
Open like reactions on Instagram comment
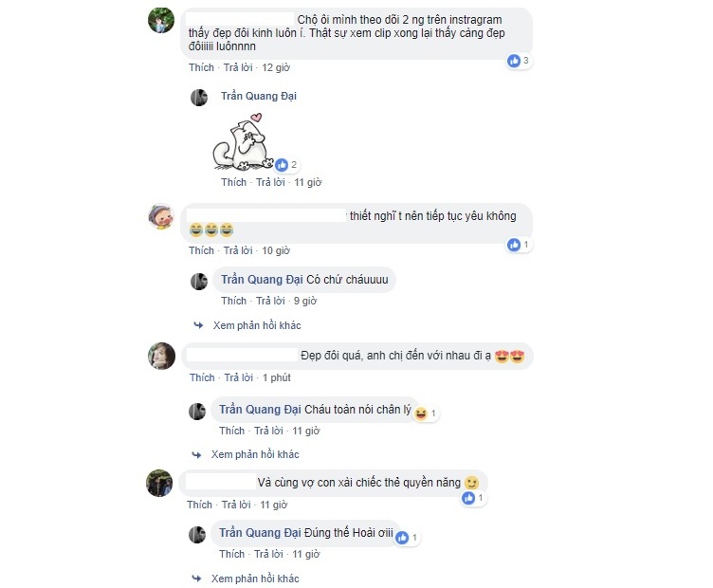coord(519,61)
